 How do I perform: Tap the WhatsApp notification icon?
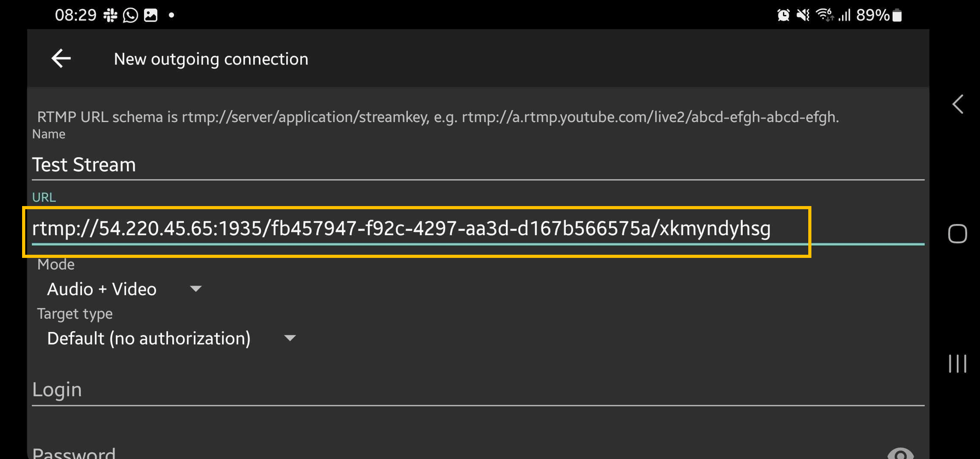[130, 15]
